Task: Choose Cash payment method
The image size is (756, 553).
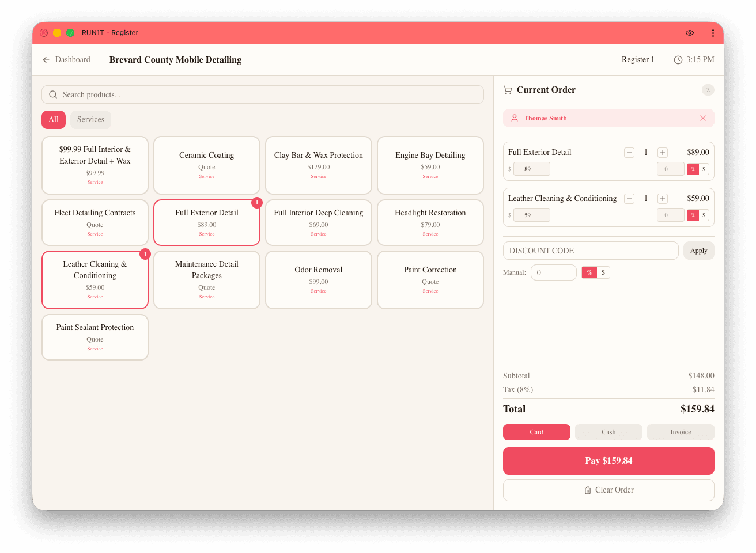Action: pos(608,432)
